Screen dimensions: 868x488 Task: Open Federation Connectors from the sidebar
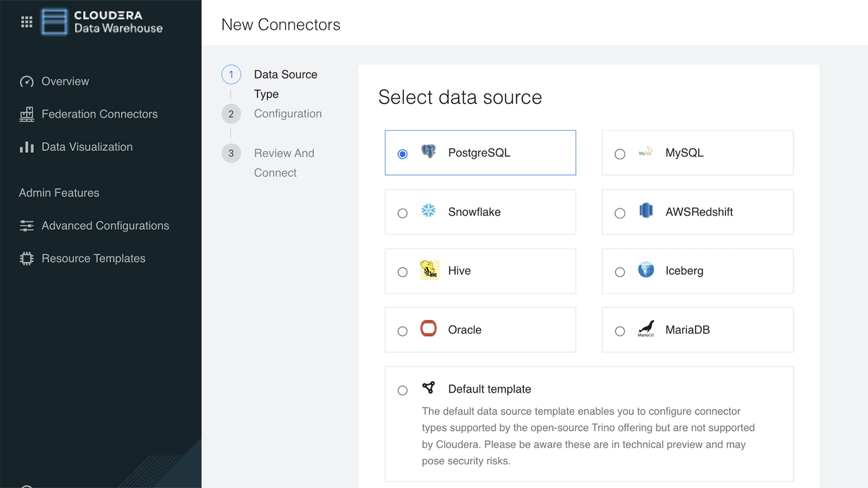point(99,114)
